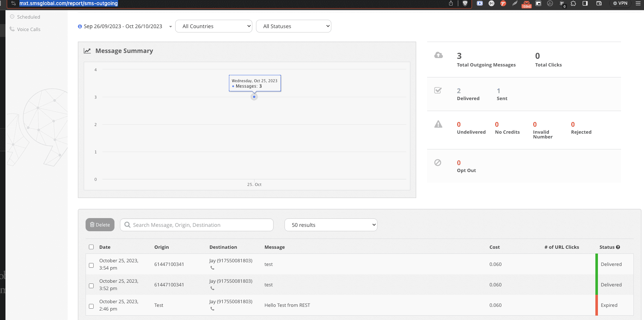This screenshot has width=644, height=320.
Task: Click the blue info icon beside date range
Action: [80, 26]
